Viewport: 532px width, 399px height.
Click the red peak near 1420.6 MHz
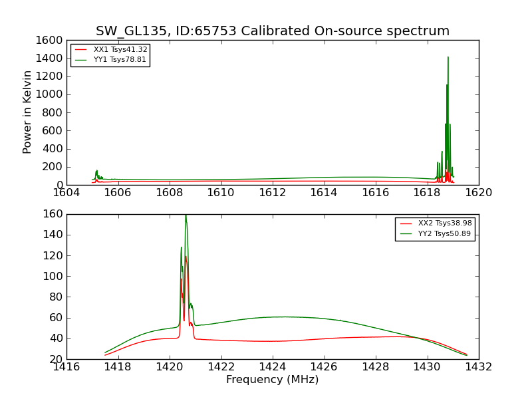click(186, 257)
